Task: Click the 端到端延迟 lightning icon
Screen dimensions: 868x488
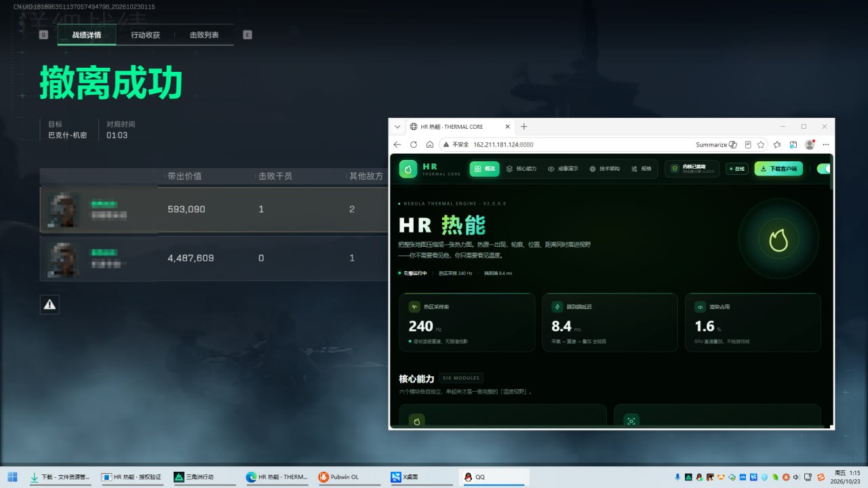Action: tap(557, 306)
